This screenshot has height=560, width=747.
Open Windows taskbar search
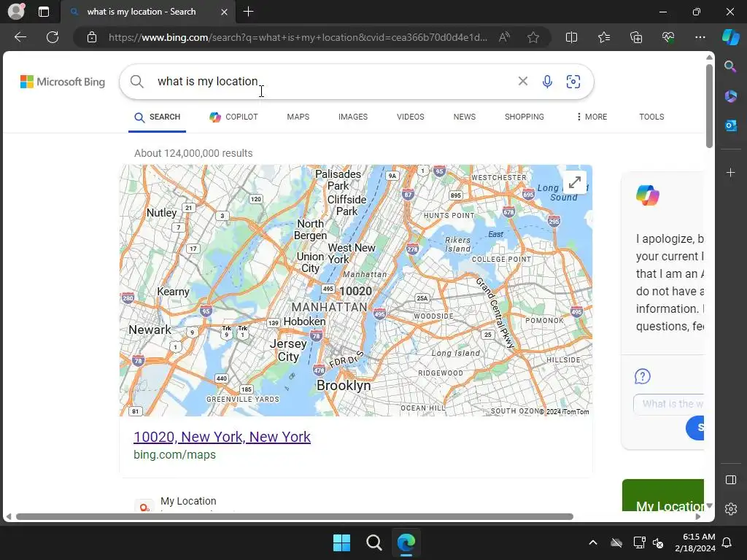tap(374, 542)
